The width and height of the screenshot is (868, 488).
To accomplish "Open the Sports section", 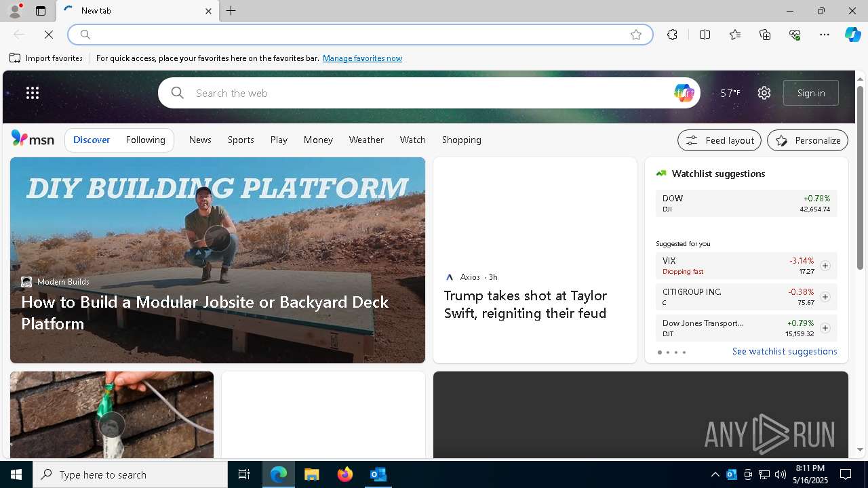I will 241,140.
